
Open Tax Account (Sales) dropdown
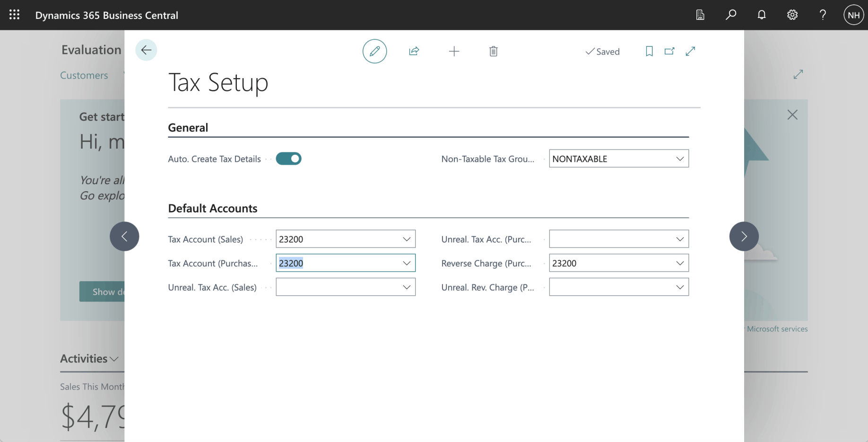coord(406,239)
